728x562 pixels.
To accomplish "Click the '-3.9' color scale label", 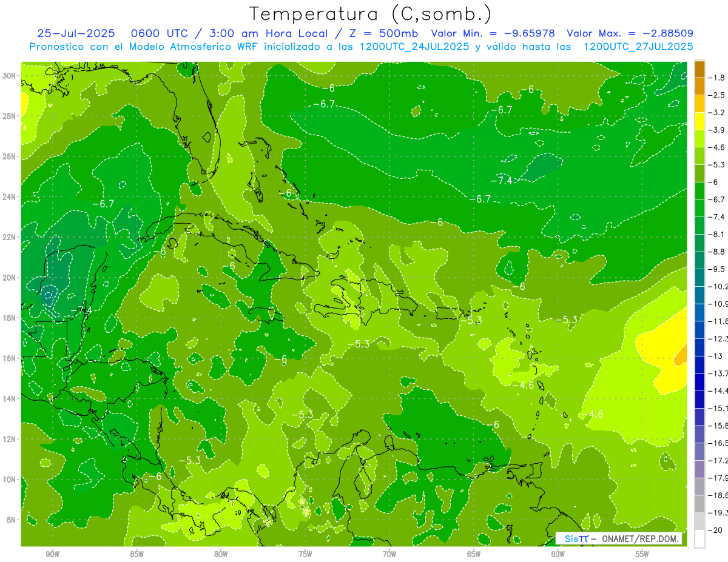I will tap(716, 130).
